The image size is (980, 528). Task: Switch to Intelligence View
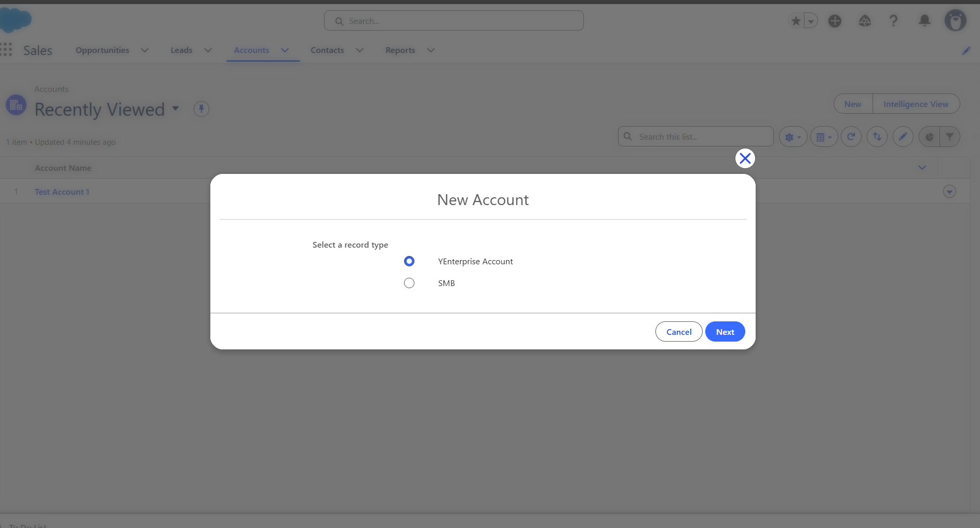916,104
